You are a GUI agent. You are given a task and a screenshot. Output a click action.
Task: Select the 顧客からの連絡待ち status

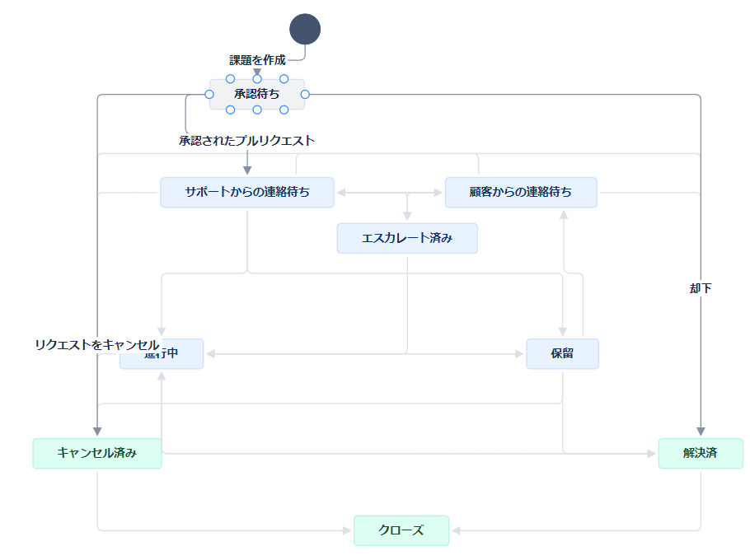coord(521,193)
